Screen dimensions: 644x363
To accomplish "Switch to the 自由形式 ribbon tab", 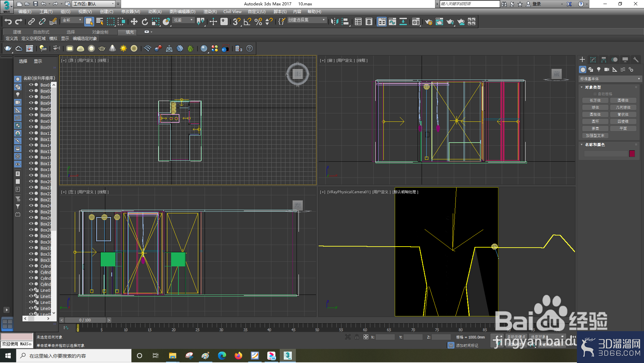I will coord(41,32).
